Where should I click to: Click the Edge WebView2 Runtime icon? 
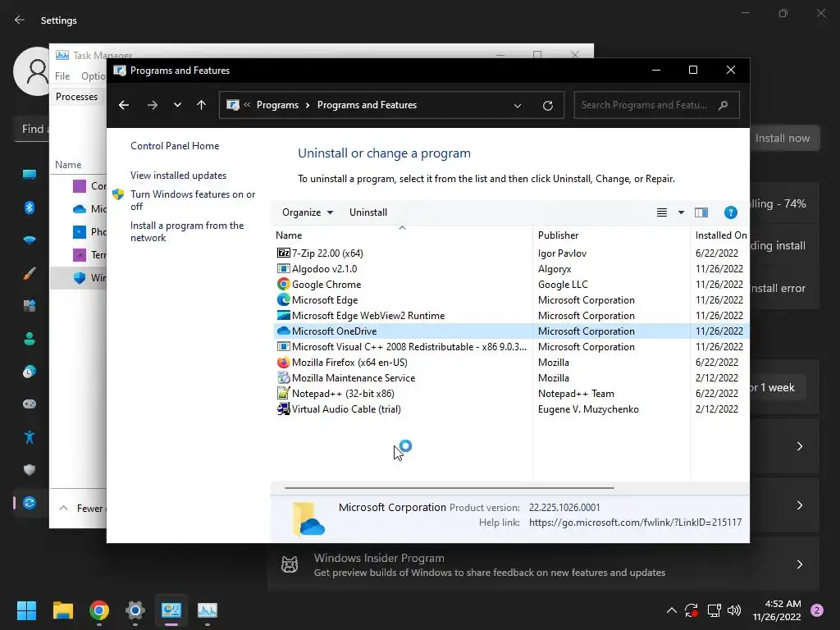tap(283, 315)
